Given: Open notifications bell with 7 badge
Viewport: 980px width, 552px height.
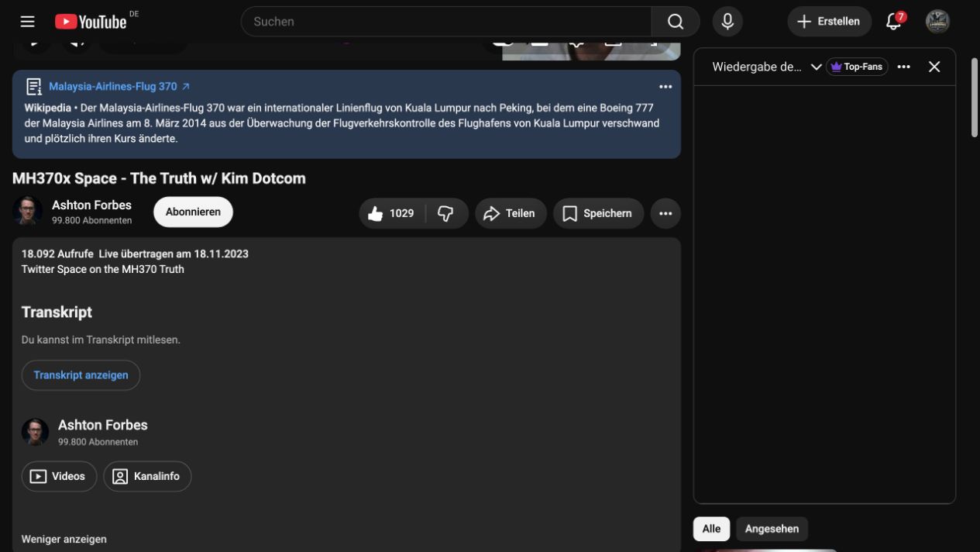Looking at the screenshot, I should click(x=894, y=21).
